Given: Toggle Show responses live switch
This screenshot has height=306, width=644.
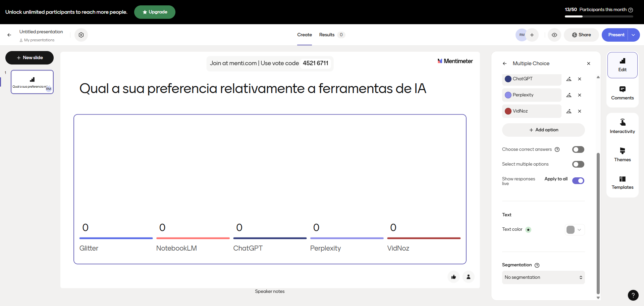Looking at the screenshot, I should pyautogui.click(x=578, y=181).
